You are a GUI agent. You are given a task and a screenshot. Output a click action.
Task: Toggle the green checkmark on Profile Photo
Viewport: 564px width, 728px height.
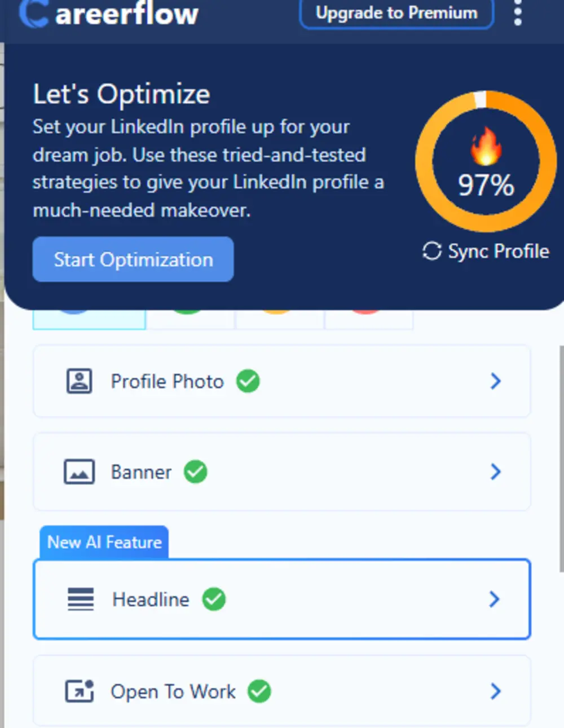pyautogui.click(x=248, y=381)
